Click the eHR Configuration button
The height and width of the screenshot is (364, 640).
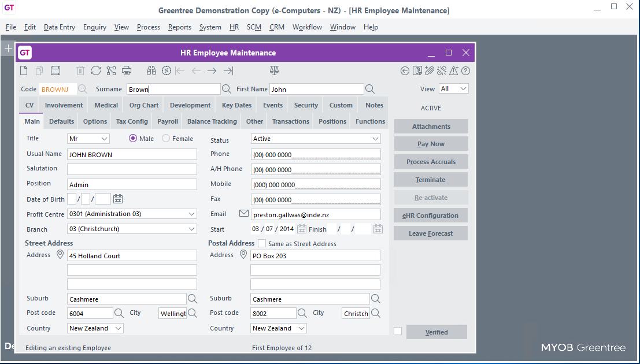(x=431, y=216)
